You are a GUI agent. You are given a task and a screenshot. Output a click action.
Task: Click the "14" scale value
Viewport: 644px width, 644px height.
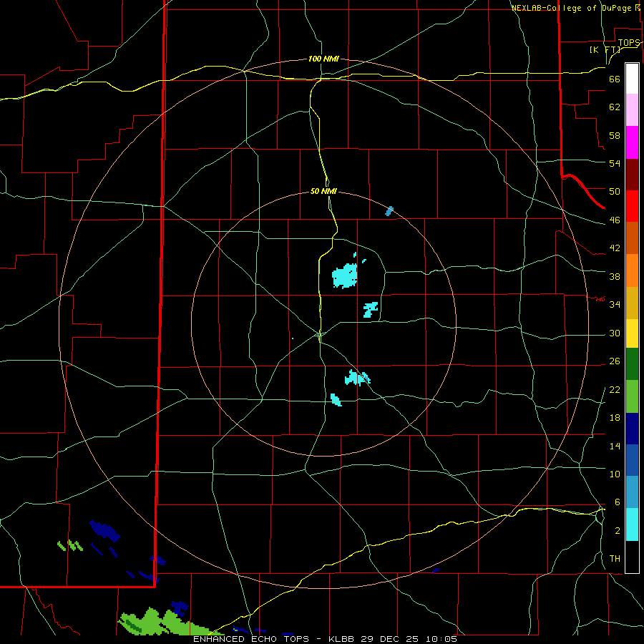pos(615,446)
